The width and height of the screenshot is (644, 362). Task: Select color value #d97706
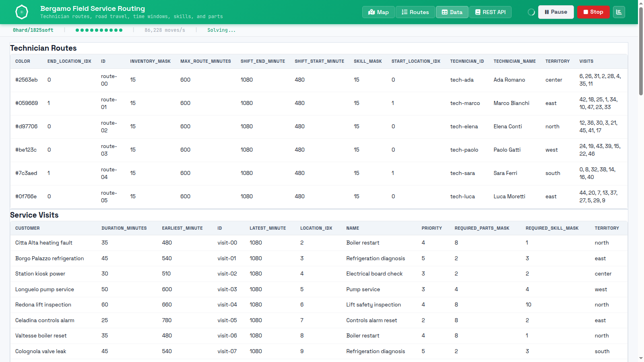pos(27,127)
